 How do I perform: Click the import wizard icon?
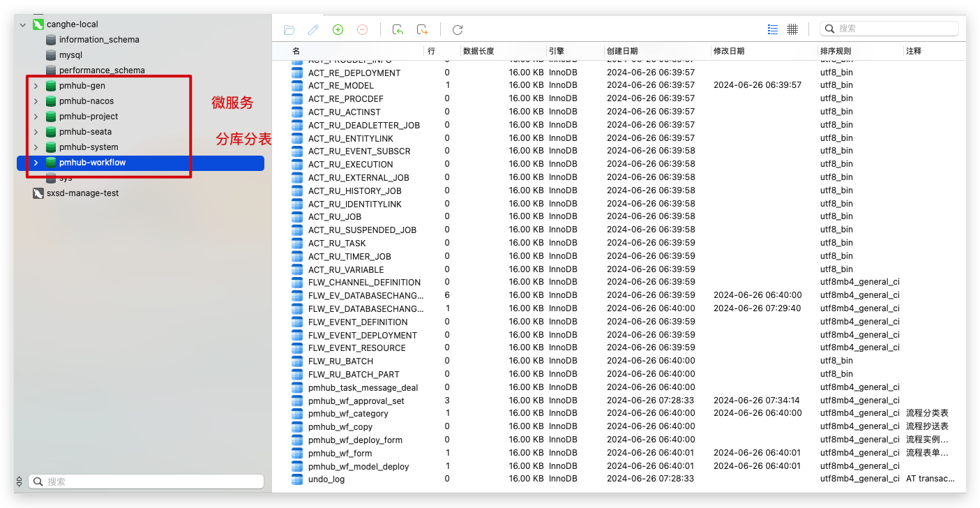398,29
